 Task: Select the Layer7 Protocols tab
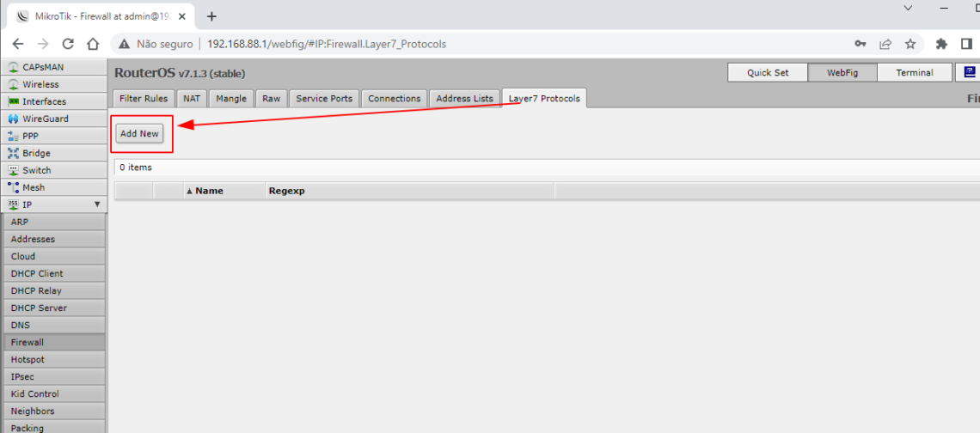click(544, 98)
